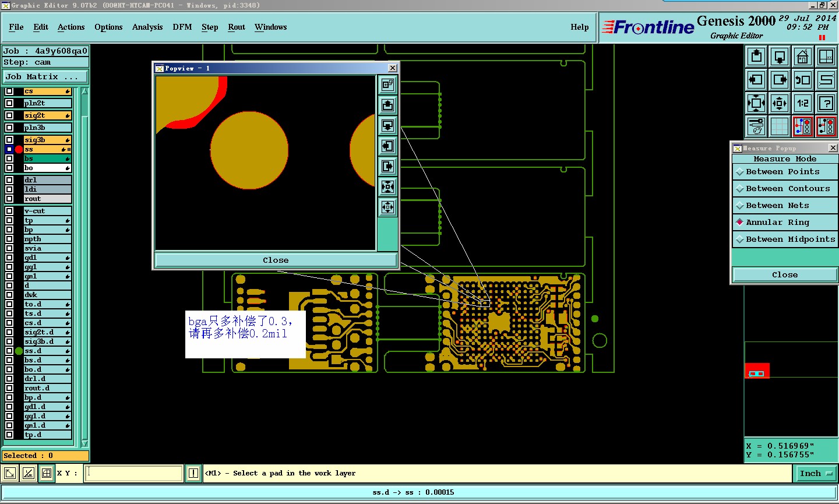Open the File menu
Image resolution: width=839 pixels, height=504 pixels.
pyautogui.click(x=16, y=27)
